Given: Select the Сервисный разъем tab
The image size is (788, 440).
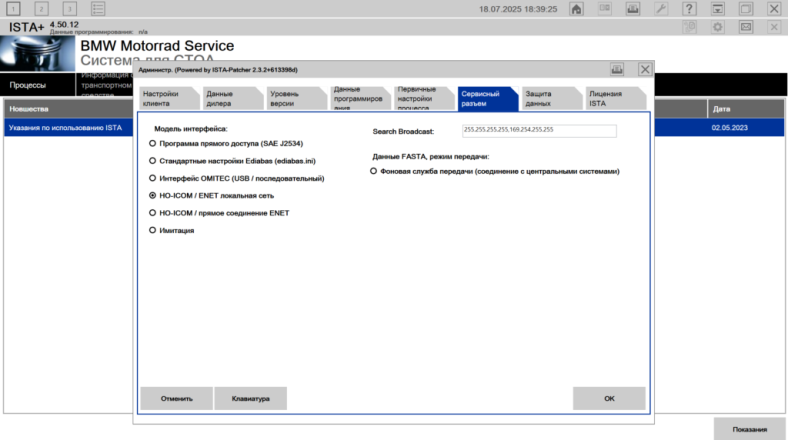Looking at the screenshot, I should (x=487, y=98).
